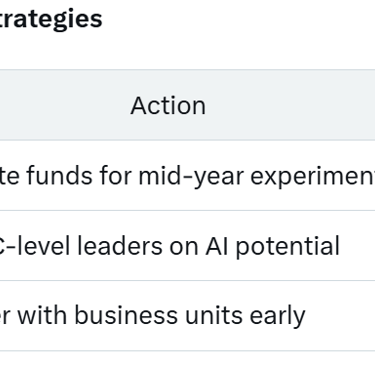The width and height of the screenshot is (375, 366).
Task: Click the 'C-level' text in second row
Action: (35, 246)
